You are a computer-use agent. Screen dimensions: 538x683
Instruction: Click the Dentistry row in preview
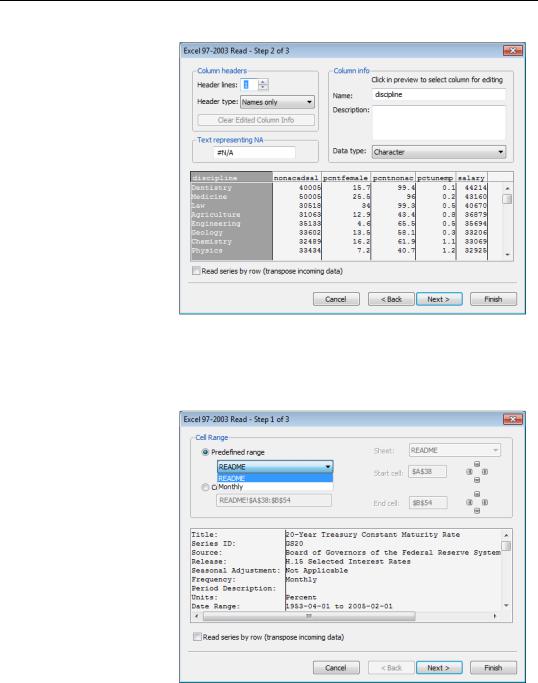tap(339, 188)
